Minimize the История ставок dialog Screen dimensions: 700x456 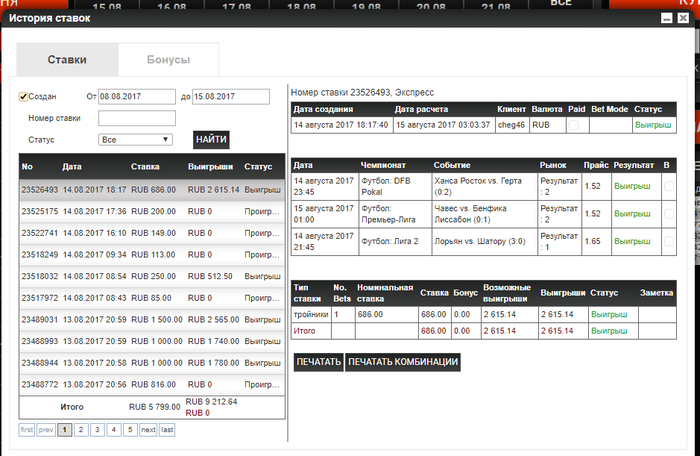click(667, 18)
